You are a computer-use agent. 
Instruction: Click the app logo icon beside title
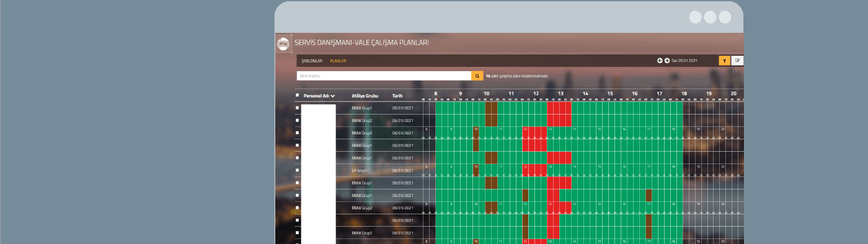283,43
